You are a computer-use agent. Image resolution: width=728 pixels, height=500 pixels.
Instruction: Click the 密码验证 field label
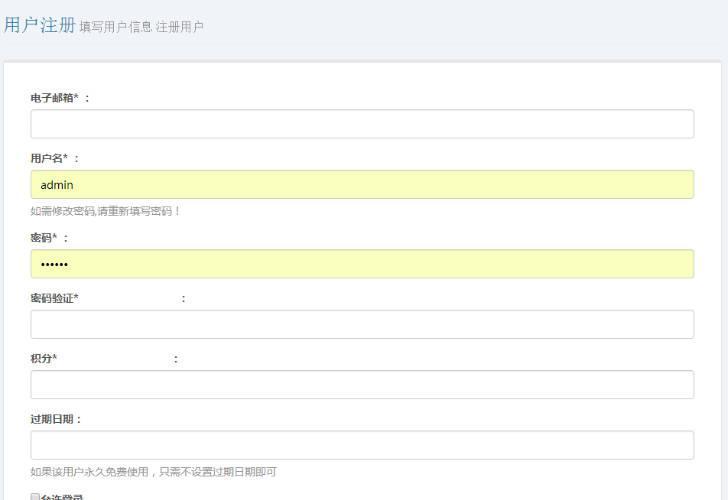coord(52,298)
